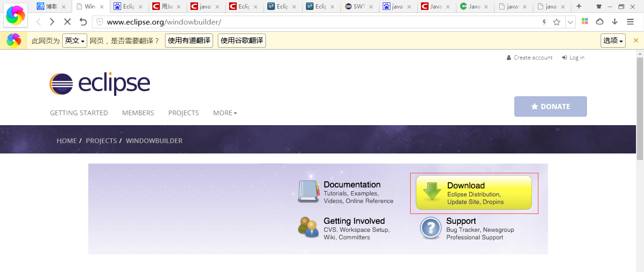Open the Support heading link
Screen dimensions: 644x272
coord(461,221)
